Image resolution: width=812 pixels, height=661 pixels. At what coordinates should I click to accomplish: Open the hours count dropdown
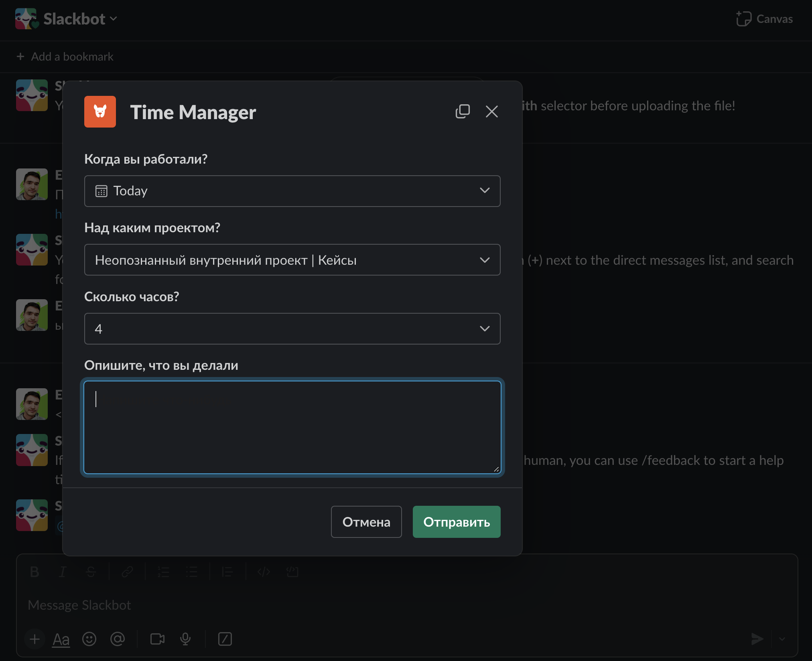coord(292,328)
